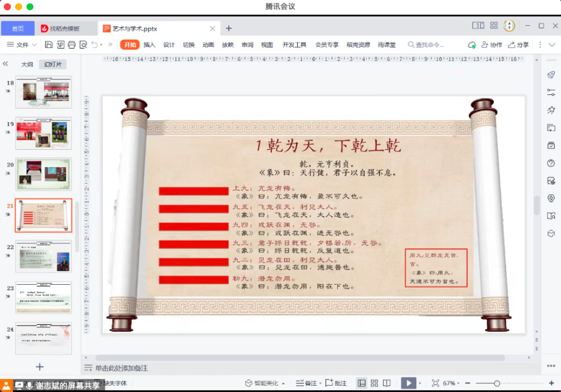This screenshot has height=392, width=561.
Task: Toggle normal view layout button
Action: pyautogui.click(x=361, y=383)
